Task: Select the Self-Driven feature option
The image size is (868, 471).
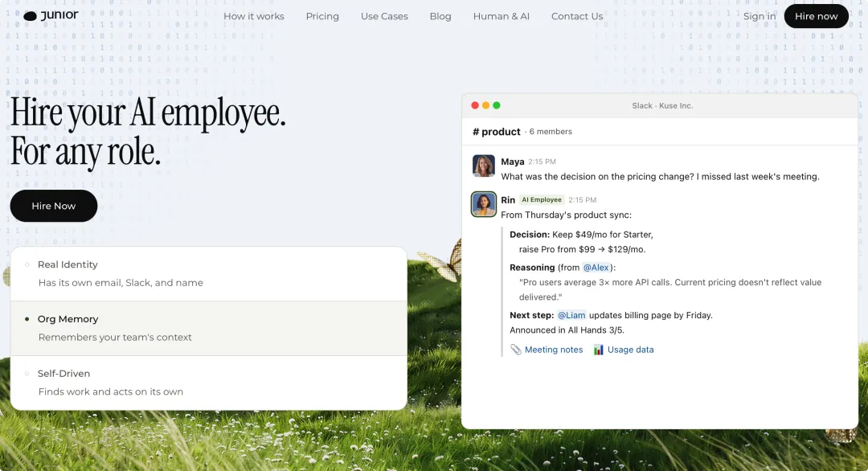Action: pos(208,383)
